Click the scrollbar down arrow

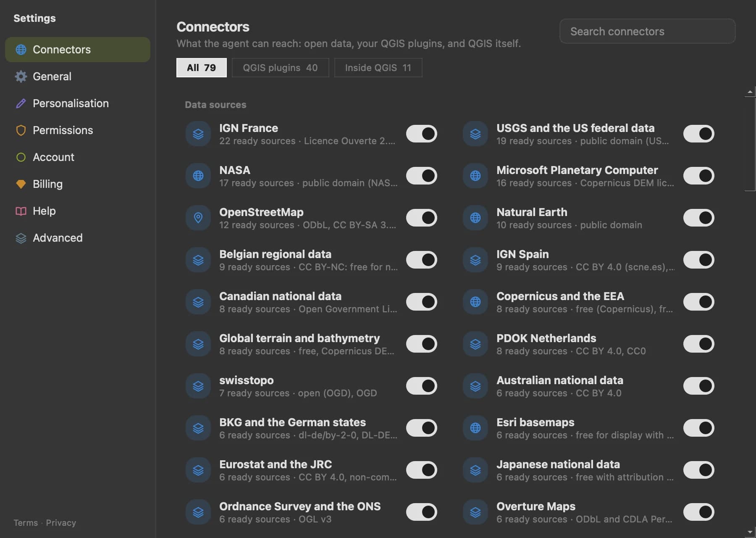[x=750, y=532]
